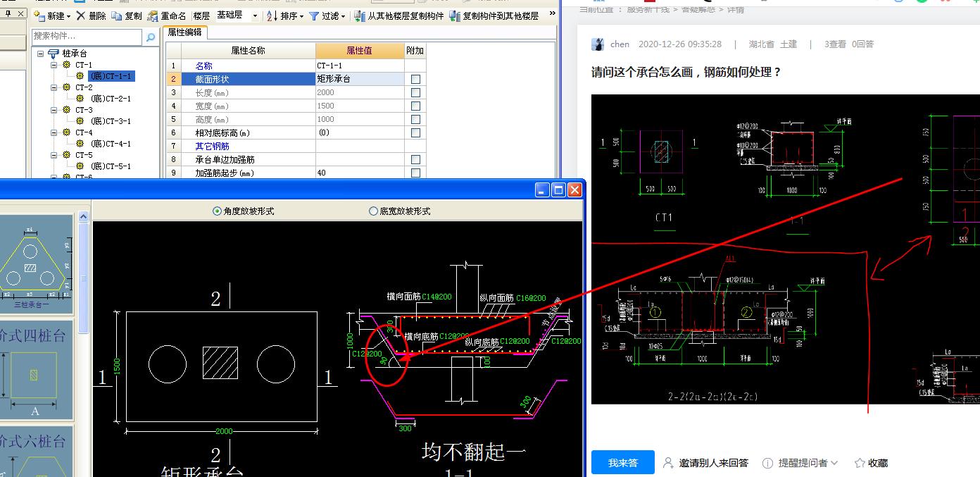
Task: Open the 基础层 floor dropdown
Action: (x=254, y=16)
